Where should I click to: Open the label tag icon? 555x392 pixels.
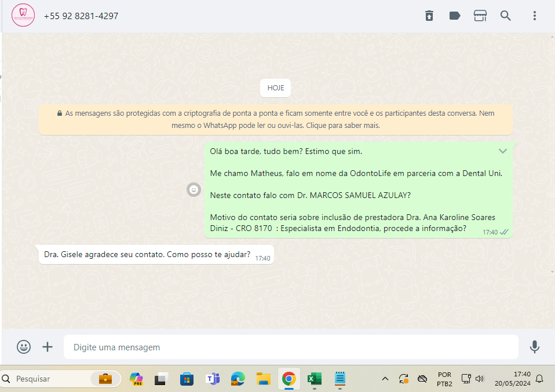[x=454, y=16]
